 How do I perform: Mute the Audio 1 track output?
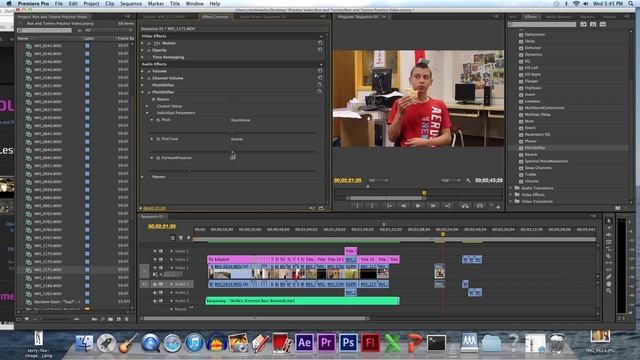155,284
